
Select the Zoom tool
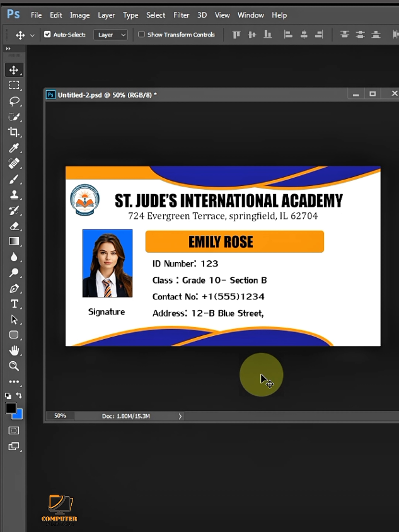click(14, 366)
